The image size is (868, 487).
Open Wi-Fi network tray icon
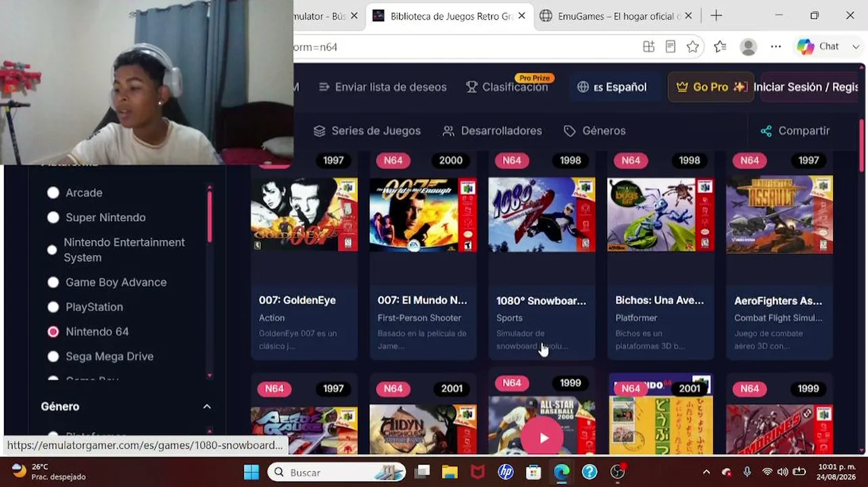click(767, 472)
